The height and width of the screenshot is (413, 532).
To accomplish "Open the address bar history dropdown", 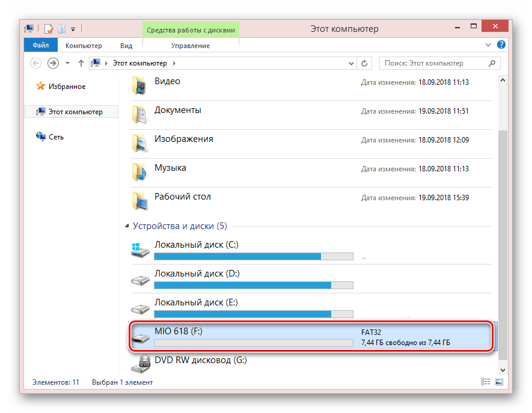I will (350, 63).
